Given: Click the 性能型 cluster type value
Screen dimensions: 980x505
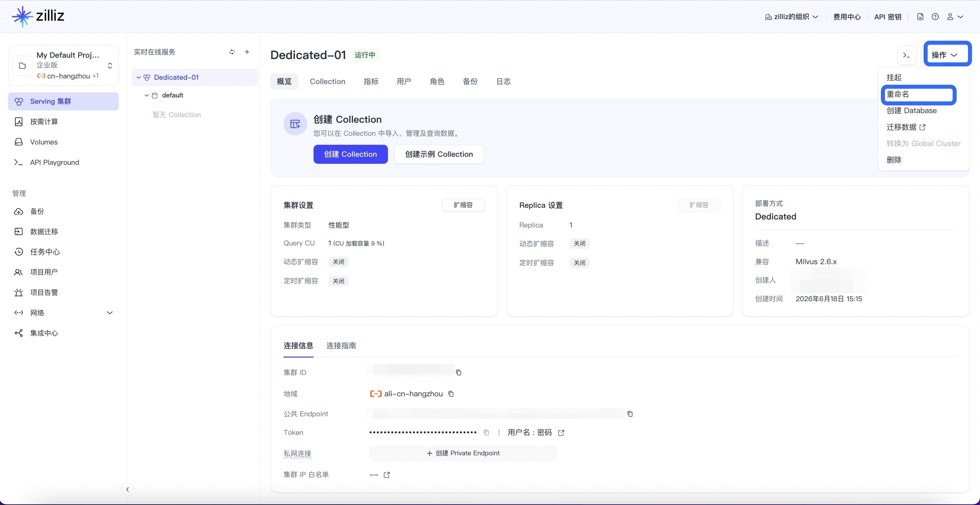Looking at the screenshot, I should tap(339, 225).
